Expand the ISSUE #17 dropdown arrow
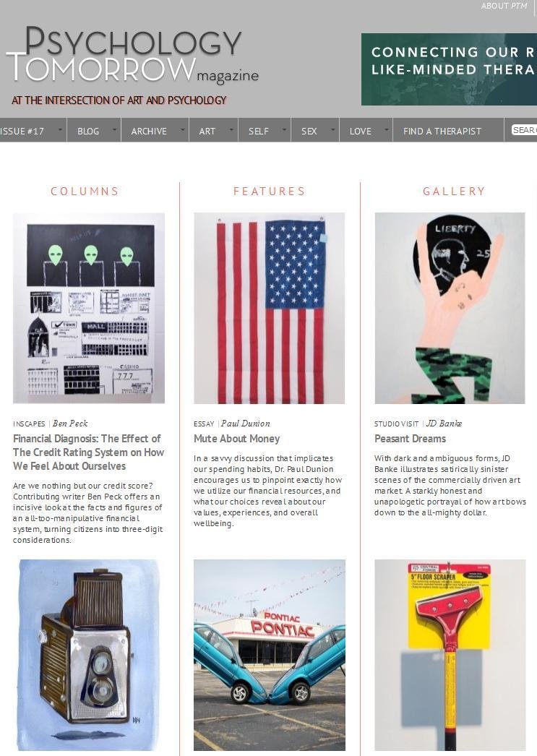Screen dimensions: 537x756 (60, 129)
